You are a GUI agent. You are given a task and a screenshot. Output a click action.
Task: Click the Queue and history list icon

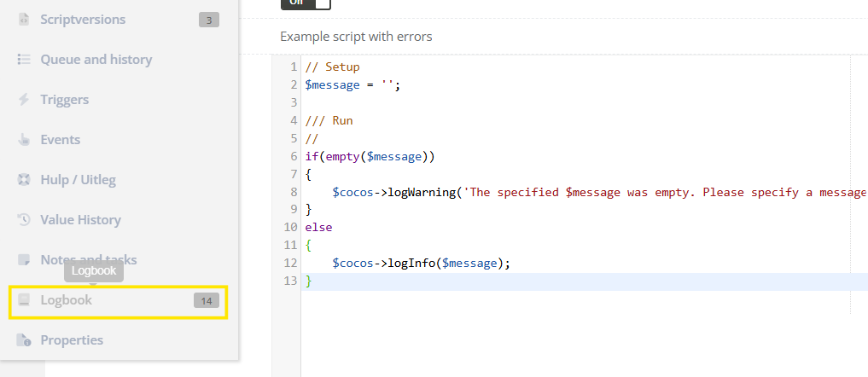point(24,60)
